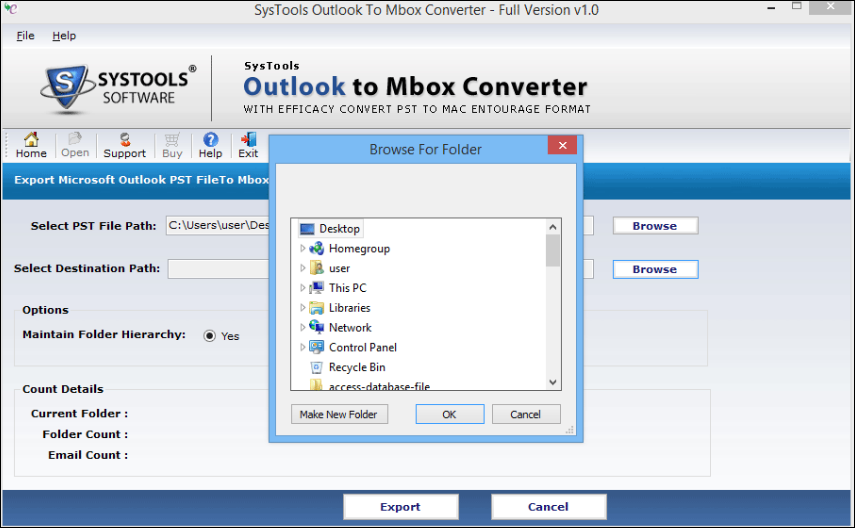Expand the user tree node
Image resolution: width=855 pixels, height=528 pixels.
(x=303, y=268)
